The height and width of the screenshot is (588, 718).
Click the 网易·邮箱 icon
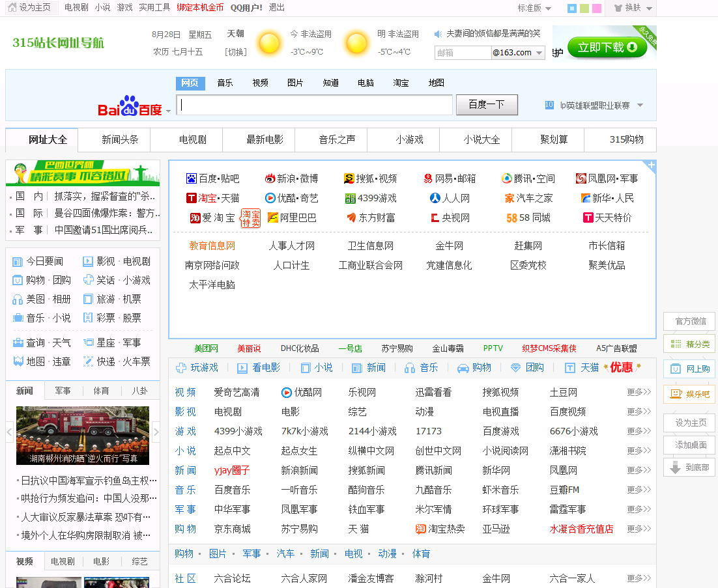point(428,178)
